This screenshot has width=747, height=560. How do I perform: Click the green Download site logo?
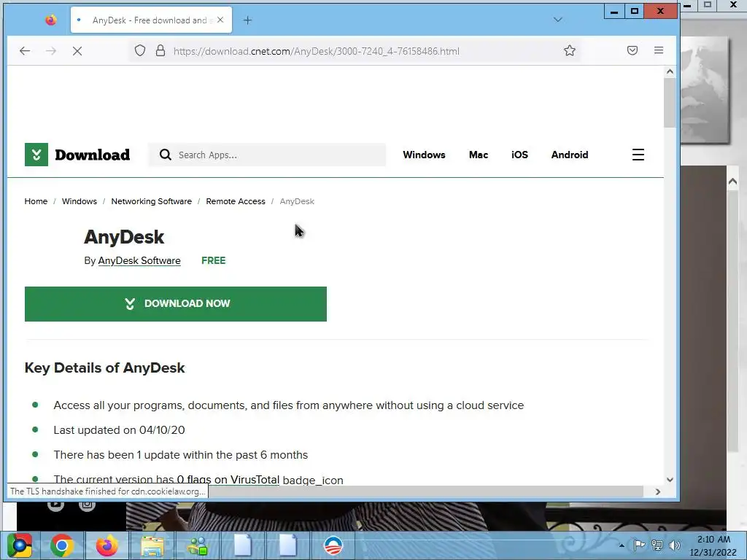click(x=77, y=155)
